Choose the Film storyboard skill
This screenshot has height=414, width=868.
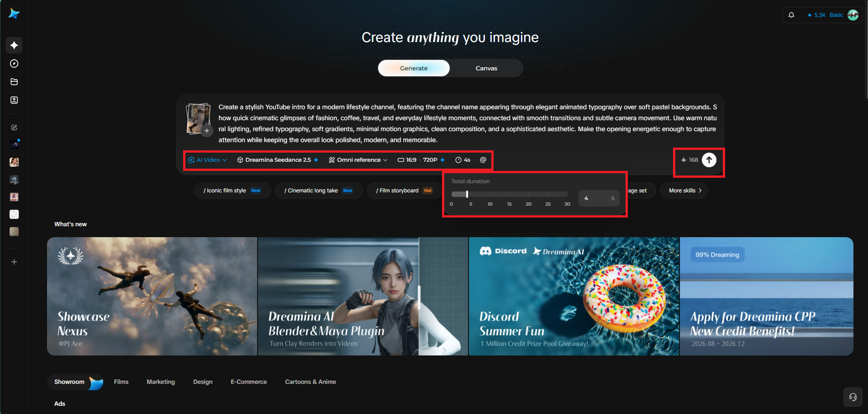point(405,191)
